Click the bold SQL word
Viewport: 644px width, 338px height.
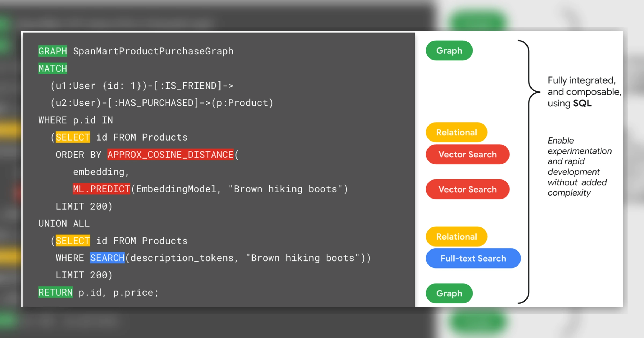pos(582,103)
